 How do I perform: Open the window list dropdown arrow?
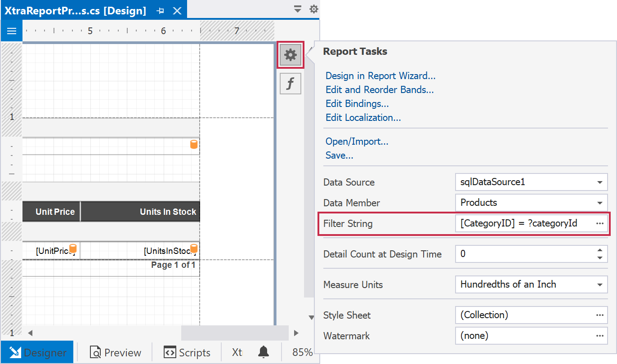pos(297,9)
